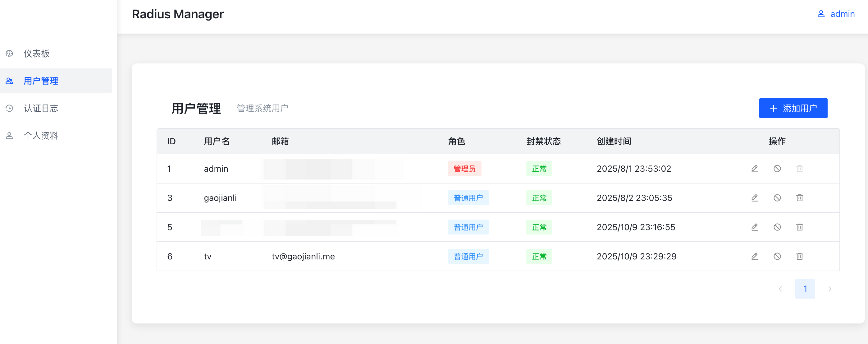Click the 操作 column header
Screen dimensions: 868x344
click(777, 141)
